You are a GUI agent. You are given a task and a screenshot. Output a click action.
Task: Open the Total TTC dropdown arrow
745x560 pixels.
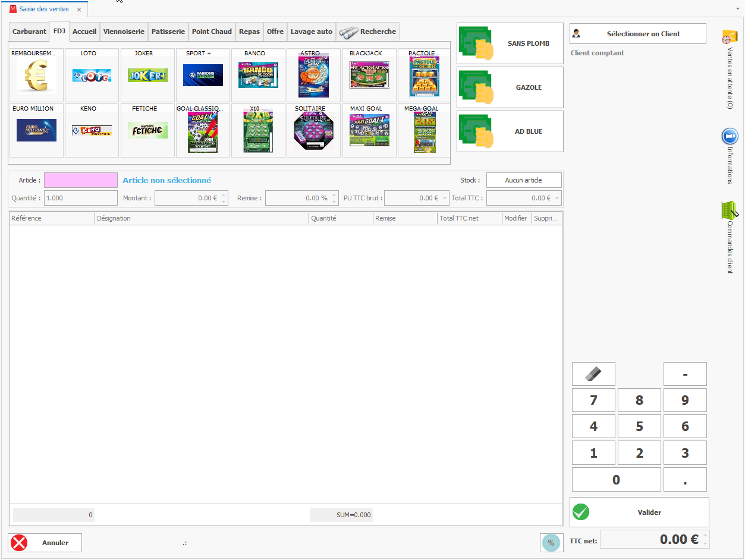pyautogui.click(x=557, y=199)
